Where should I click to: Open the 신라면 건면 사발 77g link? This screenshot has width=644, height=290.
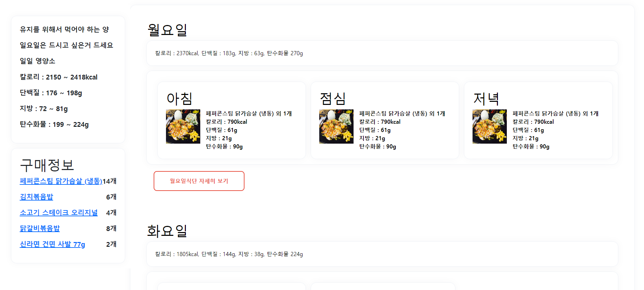[x=52, y=244]
